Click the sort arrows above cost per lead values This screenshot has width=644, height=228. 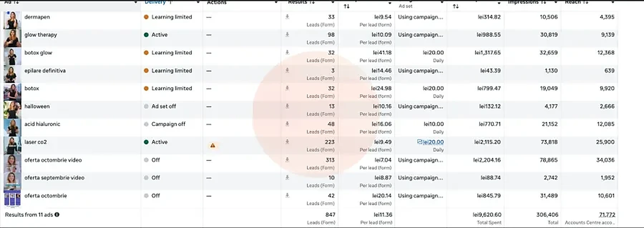click(x=346, y=6)
